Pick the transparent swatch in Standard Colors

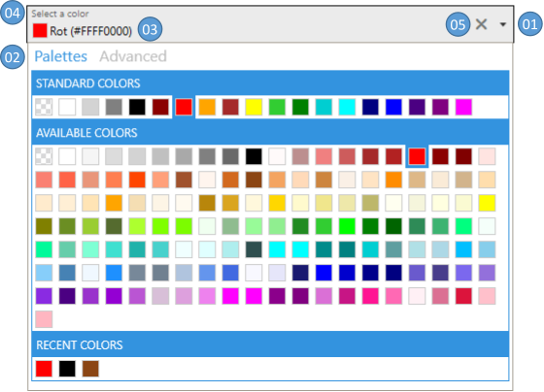44,107
